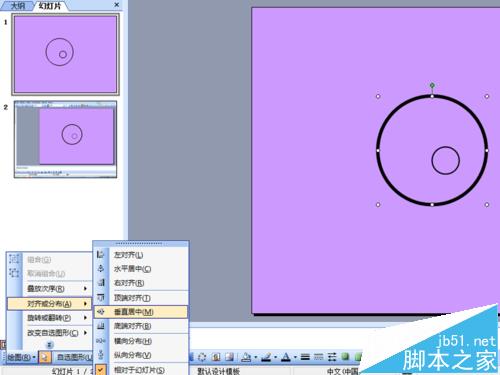Choose 左对齐(L) Align Left

(x=141, y=255)
